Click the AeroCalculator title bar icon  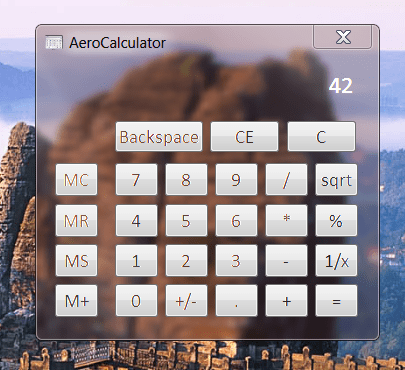coord(54,42)
